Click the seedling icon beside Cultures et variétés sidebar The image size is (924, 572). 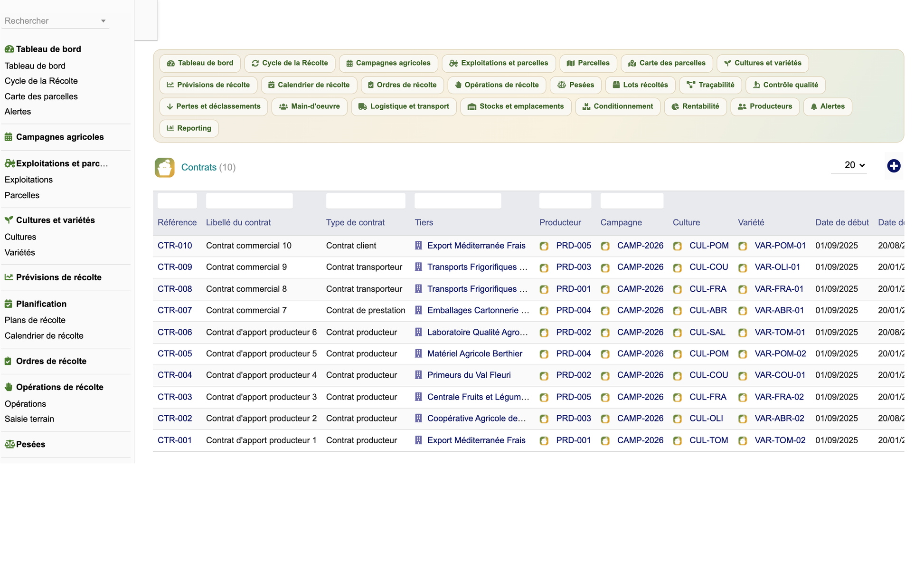9,220
